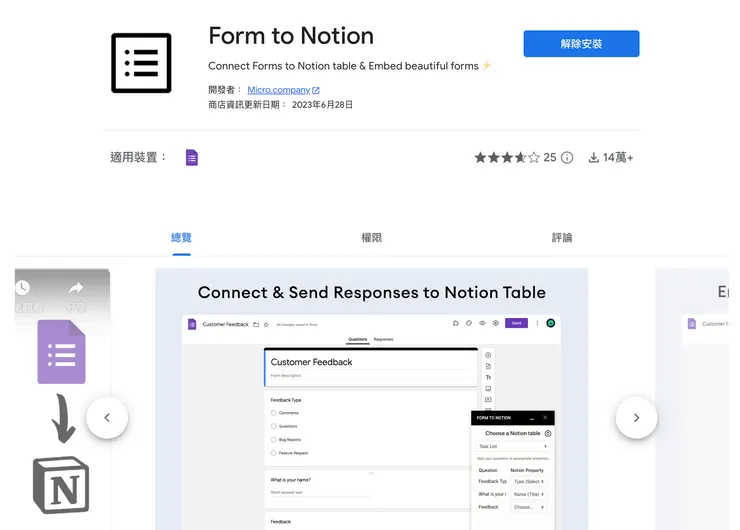The width and height of the screenshot is (740, 530).
Task: Click the star icon beside Customer Feedback title
Action: coord(266,325)
